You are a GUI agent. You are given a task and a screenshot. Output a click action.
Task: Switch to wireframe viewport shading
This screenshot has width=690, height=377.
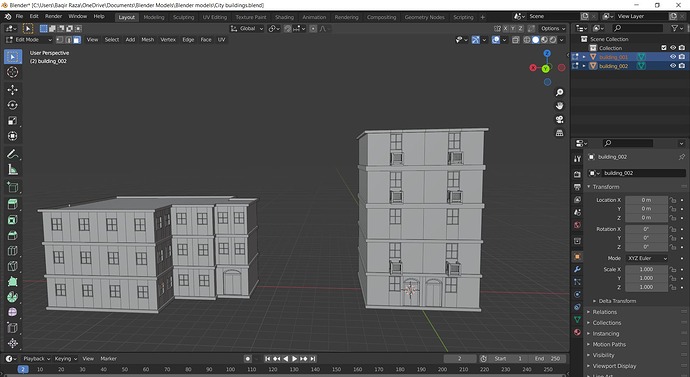click(527, 40)
